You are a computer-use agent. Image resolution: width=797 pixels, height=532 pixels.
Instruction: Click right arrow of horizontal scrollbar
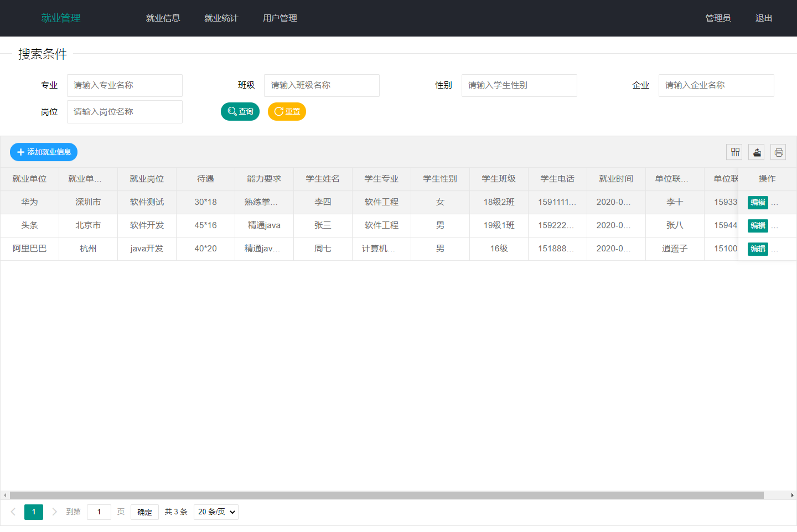[x=792, y=495]
